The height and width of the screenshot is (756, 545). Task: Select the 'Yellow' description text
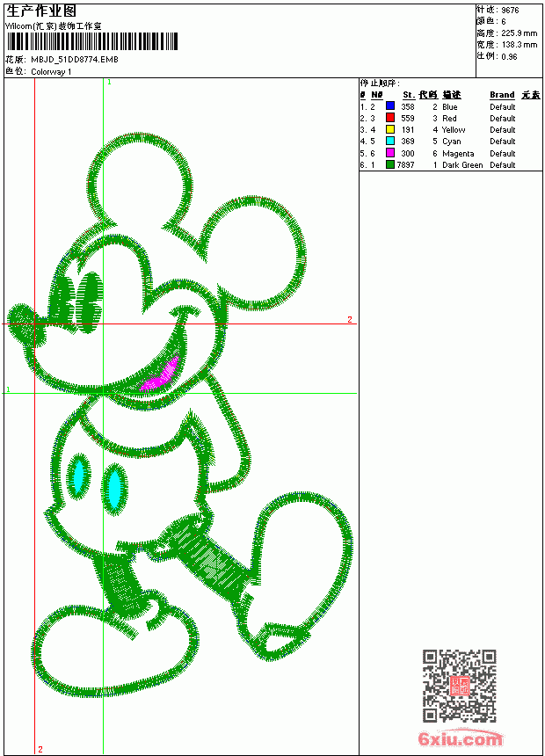tap(454, 130)
